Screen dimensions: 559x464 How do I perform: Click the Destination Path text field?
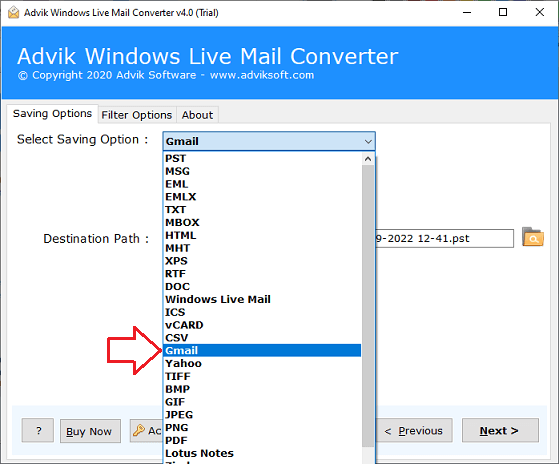point(445,238)
